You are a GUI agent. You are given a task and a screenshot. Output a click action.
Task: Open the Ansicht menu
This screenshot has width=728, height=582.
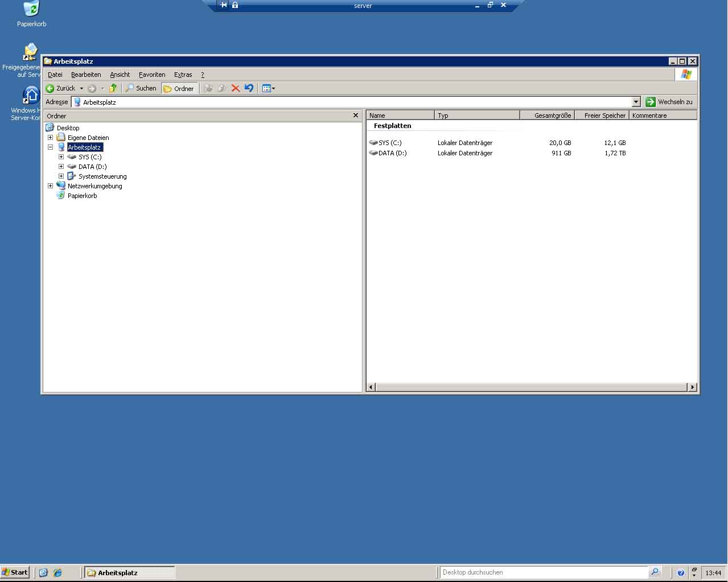click(120, 75)
